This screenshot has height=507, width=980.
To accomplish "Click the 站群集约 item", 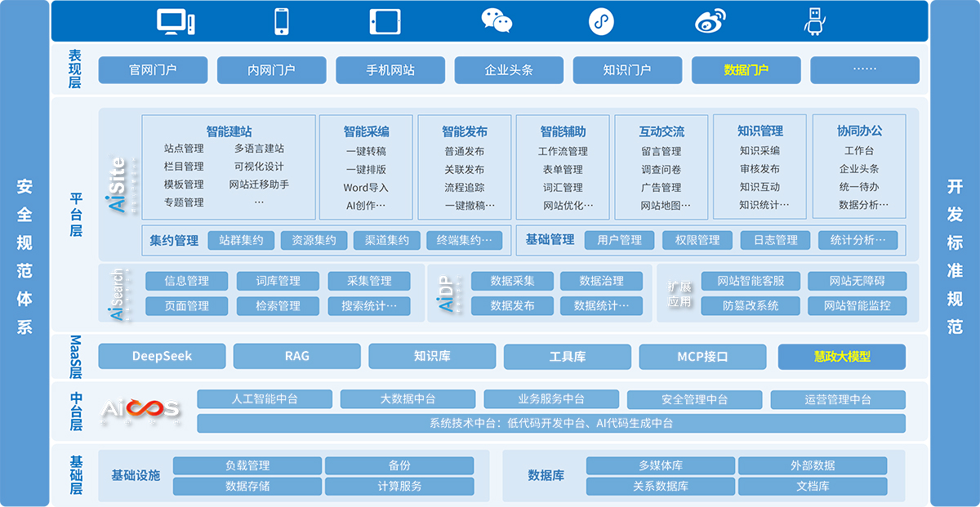I will 241,240.
